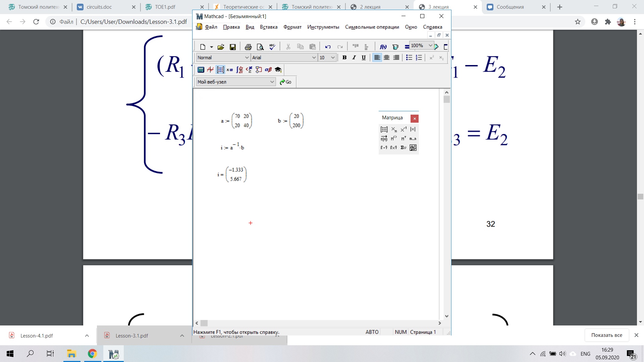Open the Programming palette icon
The height and width of the screenshot is (362, 644).
point(259,70)
